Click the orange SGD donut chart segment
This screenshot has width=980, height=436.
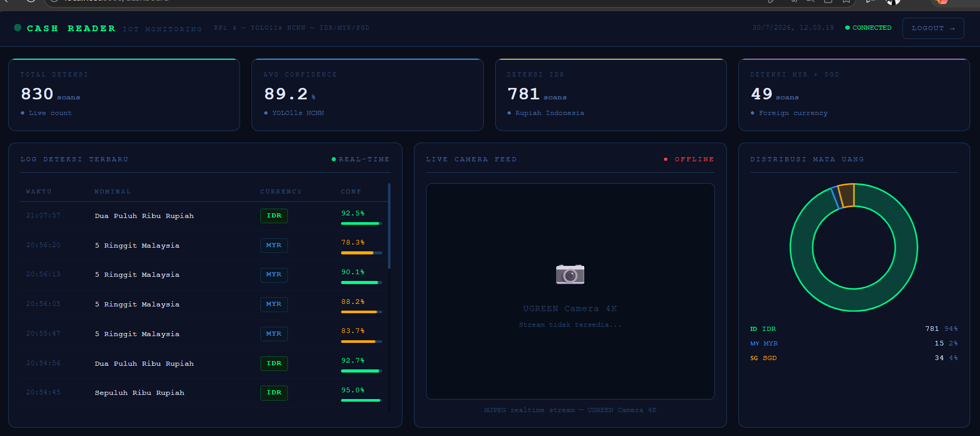click(847, 196)
